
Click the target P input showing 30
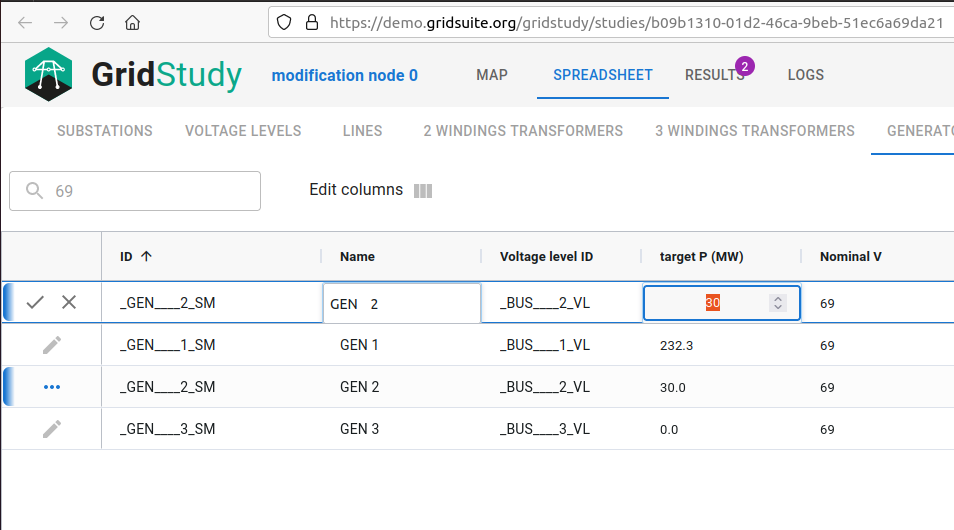tap(722, 302)
